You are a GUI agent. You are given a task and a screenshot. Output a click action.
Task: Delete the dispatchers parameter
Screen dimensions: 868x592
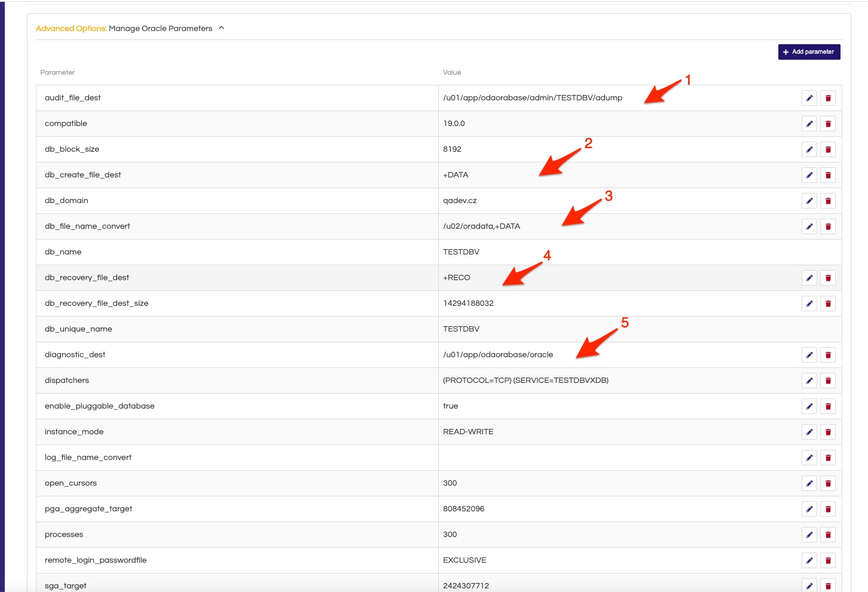click(x=827, y=381)
